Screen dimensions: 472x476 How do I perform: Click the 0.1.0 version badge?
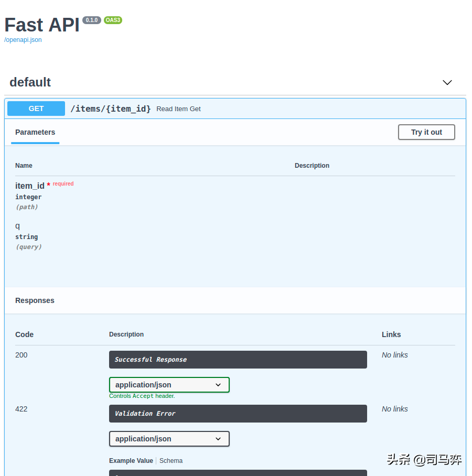[x=92, y=20]
